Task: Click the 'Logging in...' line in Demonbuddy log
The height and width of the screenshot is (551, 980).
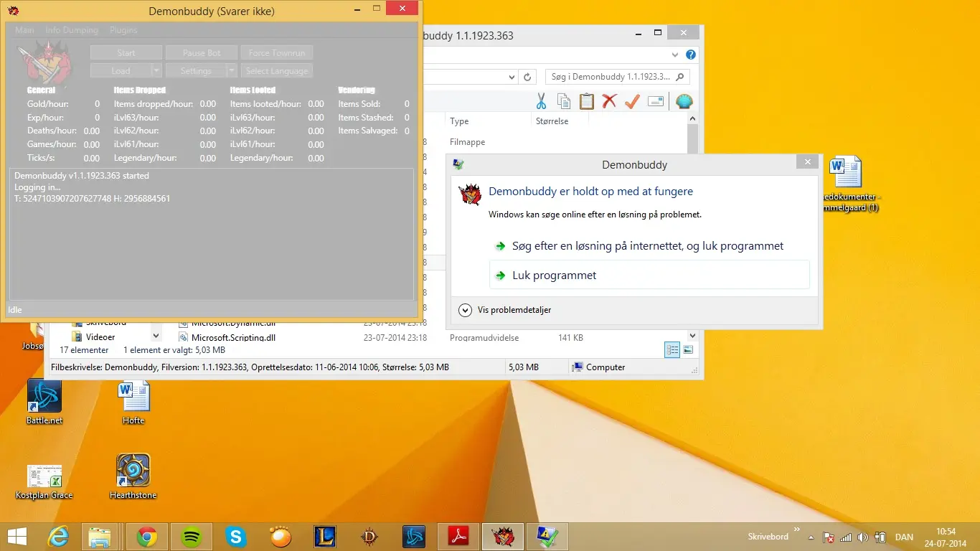Action: [x=36, y=187]
